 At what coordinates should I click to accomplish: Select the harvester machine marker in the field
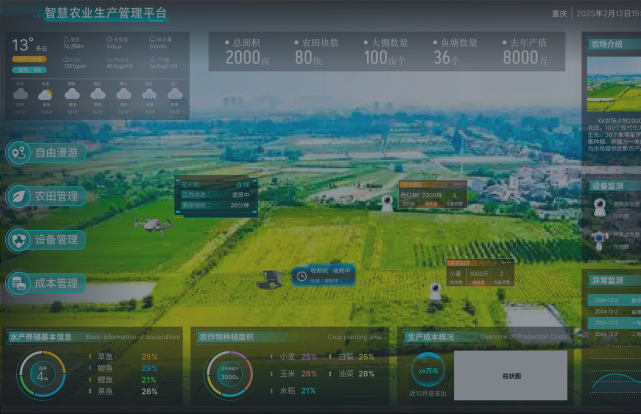coord(269,278)
